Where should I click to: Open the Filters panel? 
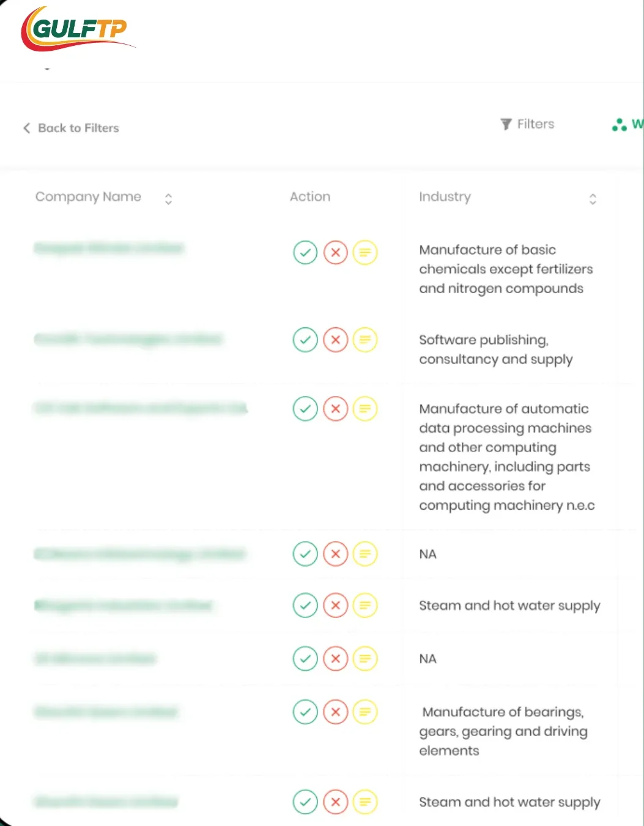click(527, 124)
